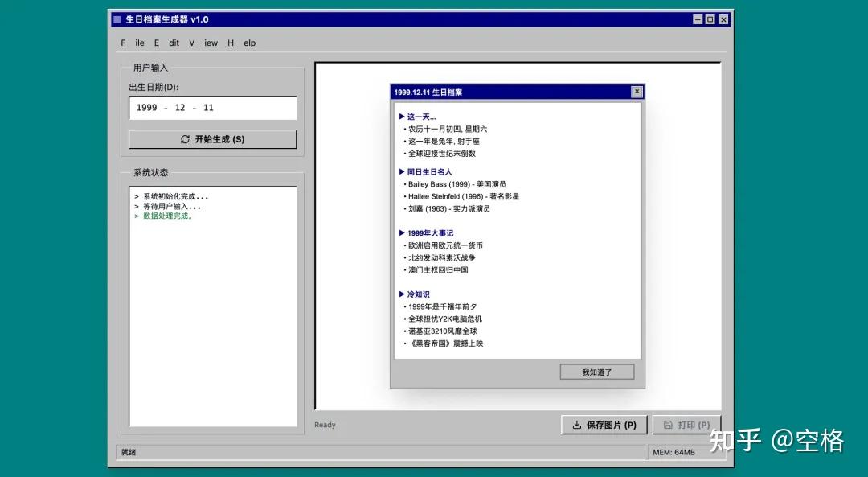Maximize the 生日档案生成器 window
This screenshot has width=868, height=477.
(710, 19)
